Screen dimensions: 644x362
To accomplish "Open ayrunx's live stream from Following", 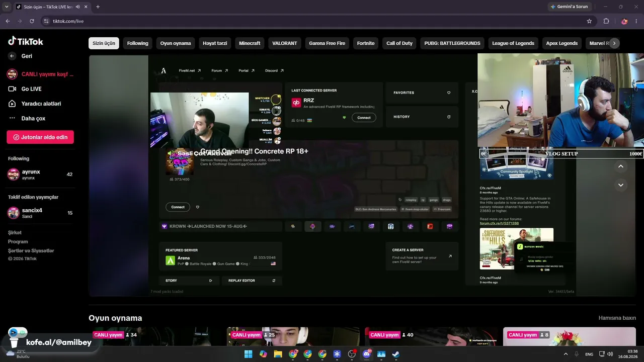I will [x=40, y=174].
